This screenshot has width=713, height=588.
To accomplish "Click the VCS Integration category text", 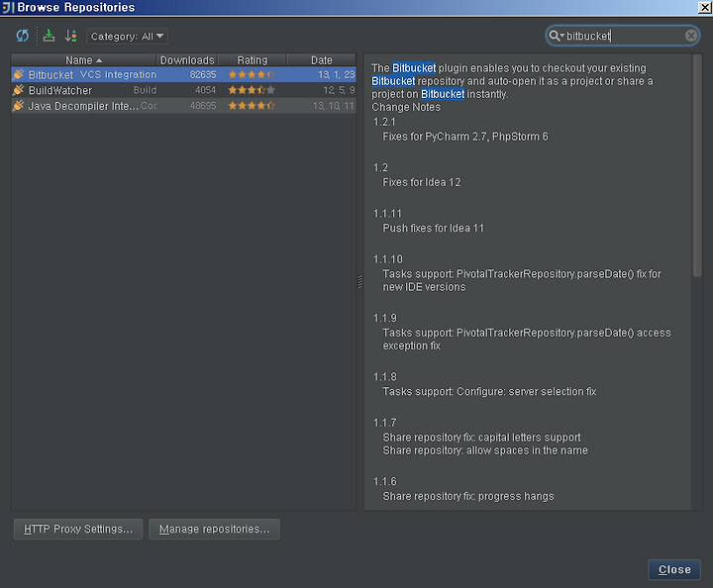I will pyautogui.click(x=118, y=74).
